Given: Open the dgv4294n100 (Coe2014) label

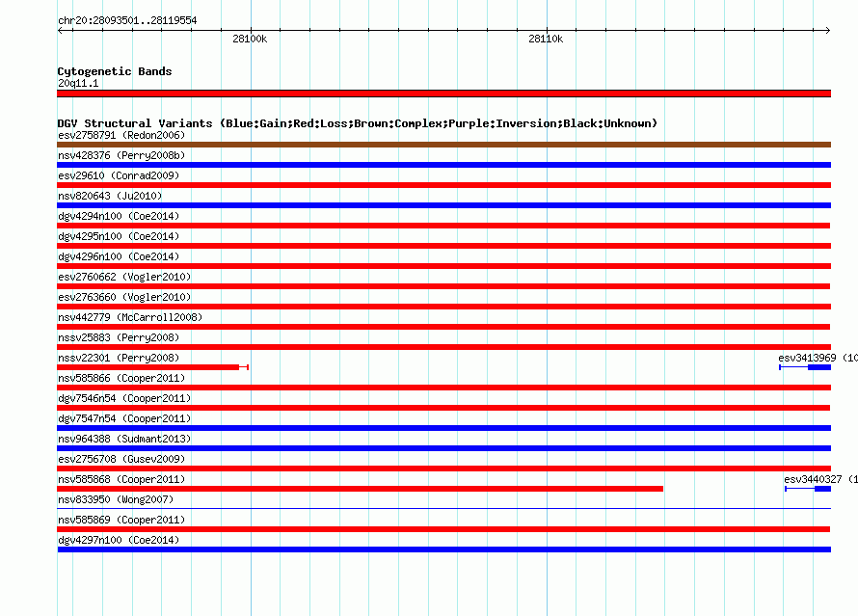Looking at the screenshot, I should pyautogui.click(x=119, y=216).
